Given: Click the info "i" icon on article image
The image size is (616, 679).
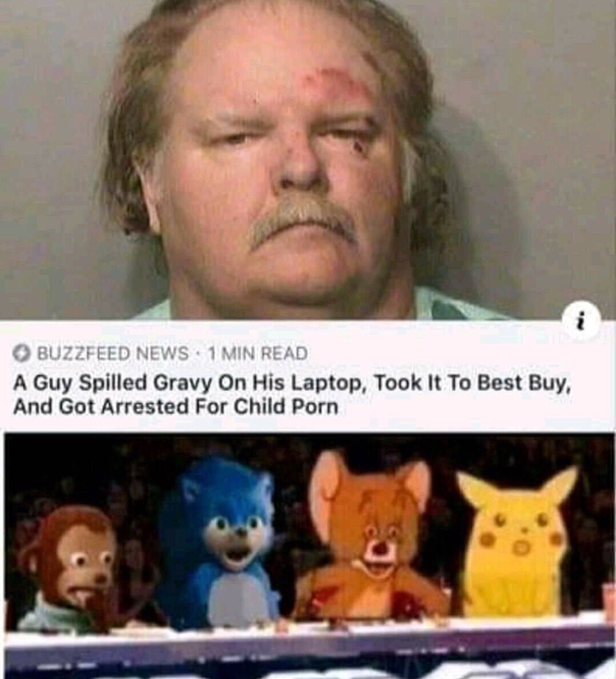Looking at the screenshot, I should point(588,322).
